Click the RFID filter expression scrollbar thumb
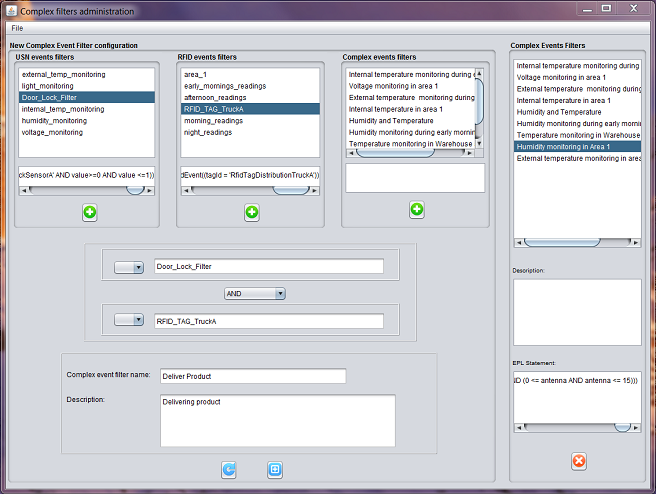Viewport: 656px width, 494px height. tap(291, 190)
